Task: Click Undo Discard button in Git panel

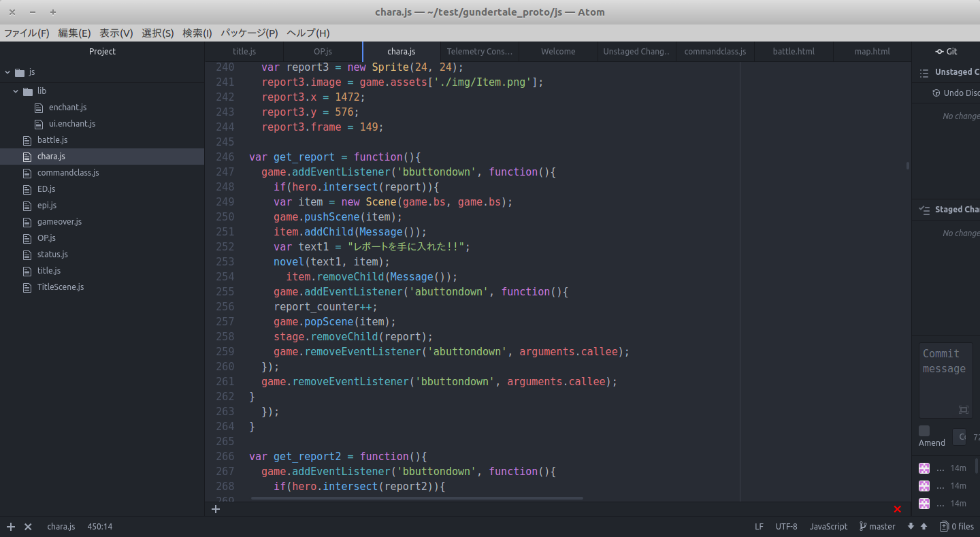Action: click(x=956, y=93)
